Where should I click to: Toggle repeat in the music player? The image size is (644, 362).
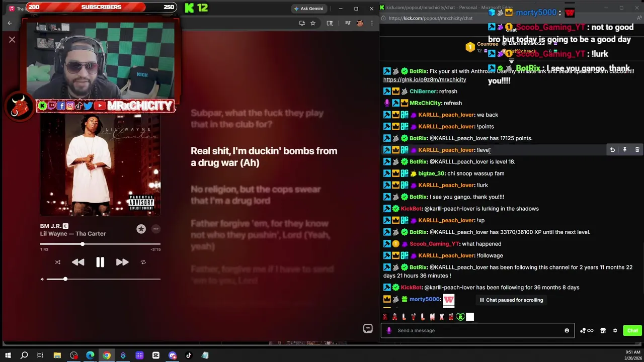pyautogui.click(x=143, y=262)
